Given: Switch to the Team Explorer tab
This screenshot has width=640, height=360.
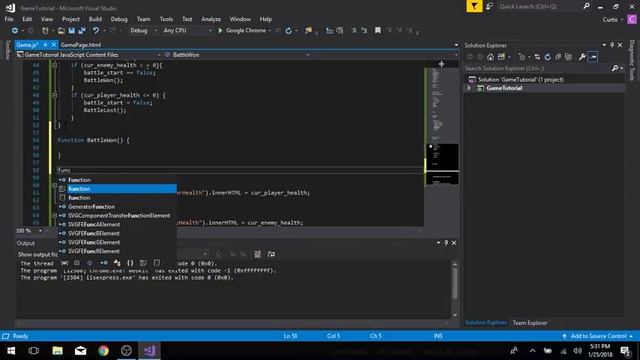Looking at the screenshot, I should (x=530, y=323).
